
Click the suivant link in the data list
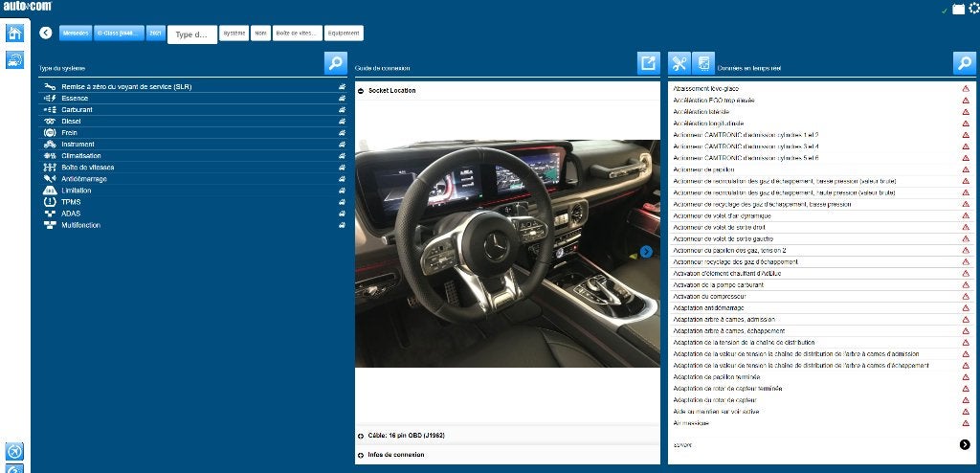[x=683, y=445]
